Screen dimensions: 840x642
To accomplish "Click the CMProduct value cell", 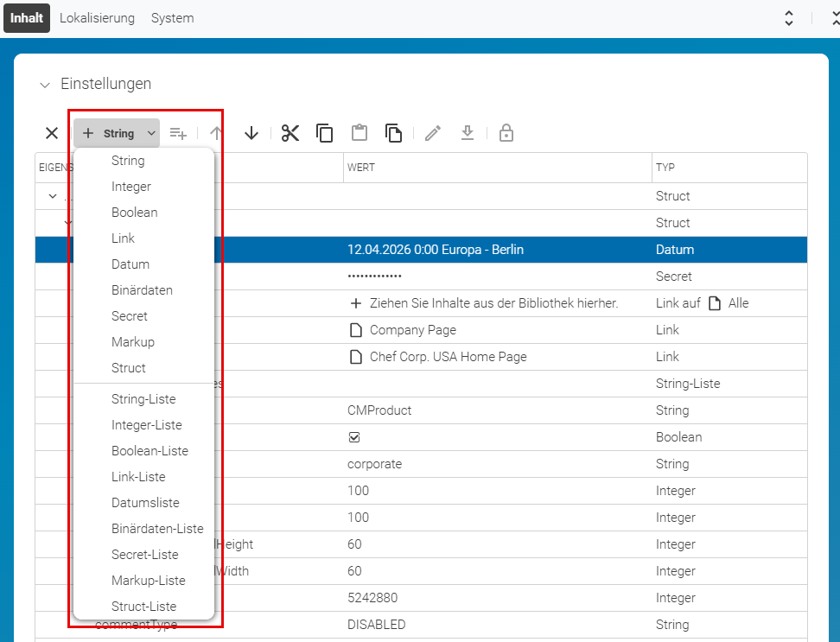I will tap(497, 410).
